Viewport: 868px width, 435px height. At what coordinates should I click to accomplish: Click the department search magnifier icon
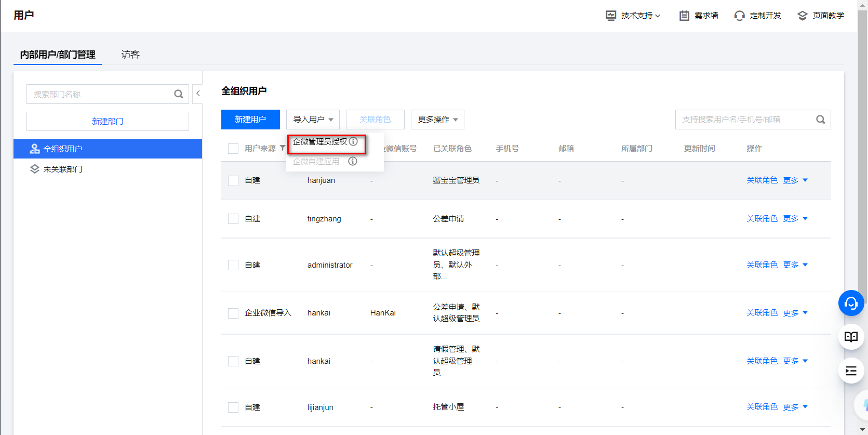point(179,94)
